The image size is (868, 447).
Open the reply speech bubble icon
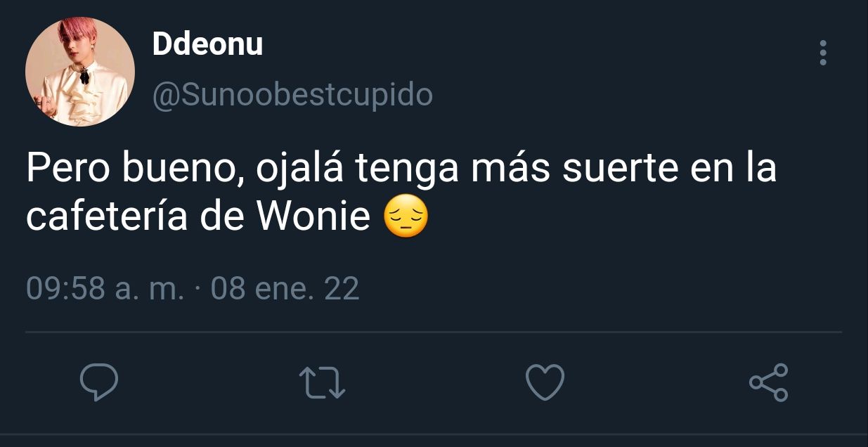click(98, 382)
